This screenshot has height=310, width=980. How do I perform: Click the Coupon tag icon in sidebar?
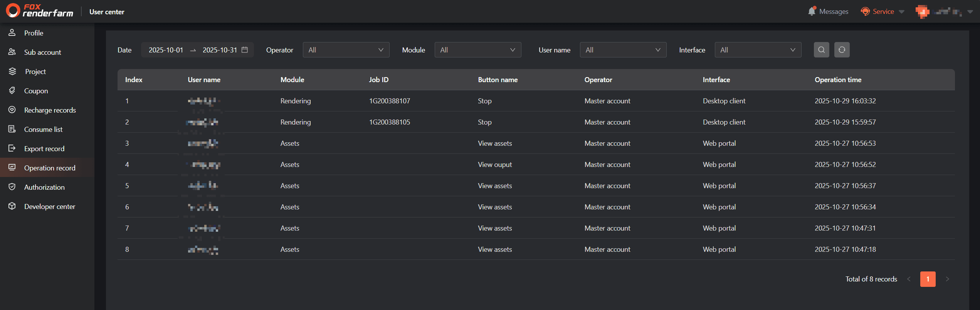pos(12,91)
